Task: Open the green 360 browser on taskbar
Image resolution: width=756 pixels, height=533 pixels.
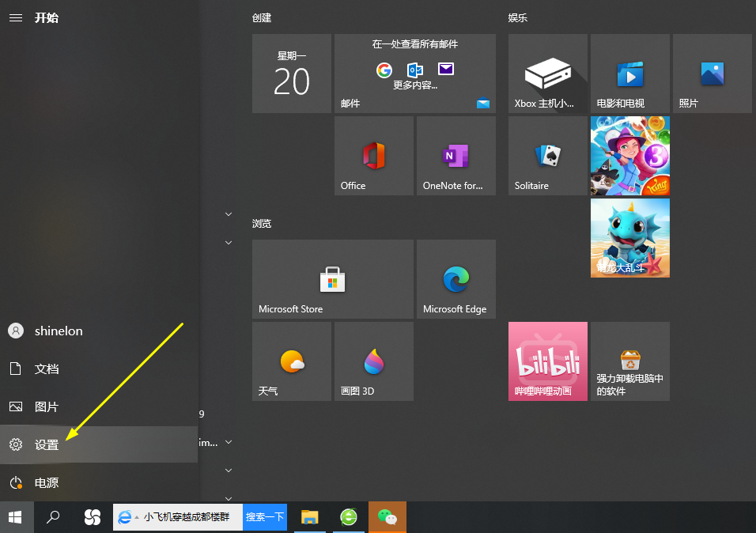Action: (x=349, y=517)
